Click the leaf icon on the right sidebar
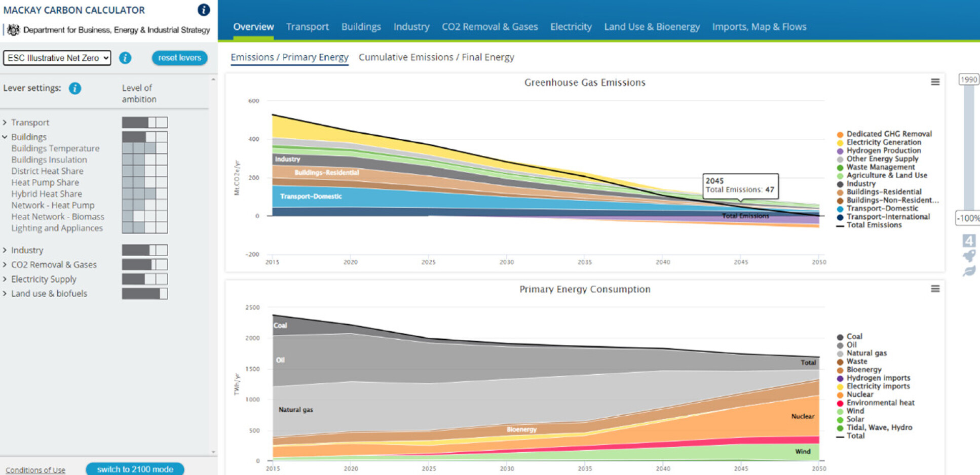980x475 pixels. tap(969, 271)
